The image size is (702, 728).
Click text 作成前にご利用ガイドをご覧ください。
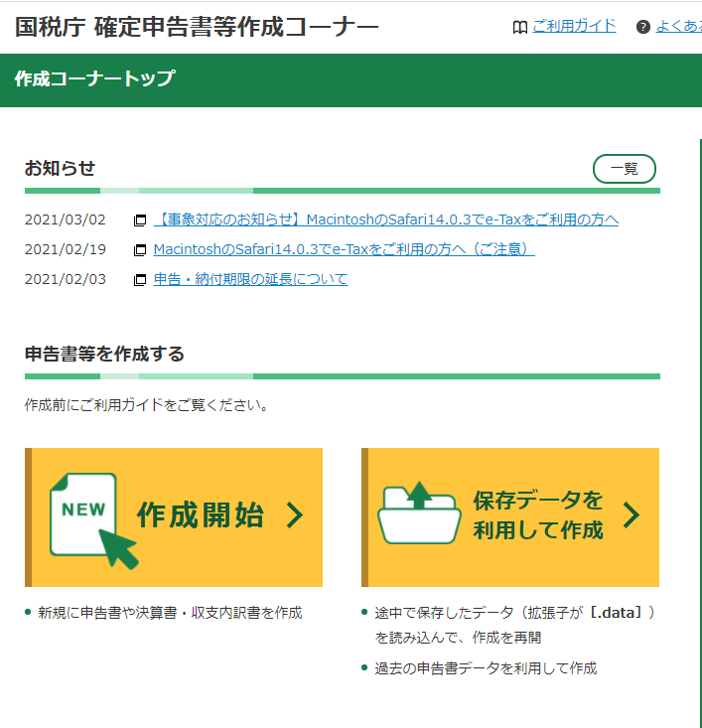[x=146, y=405]
